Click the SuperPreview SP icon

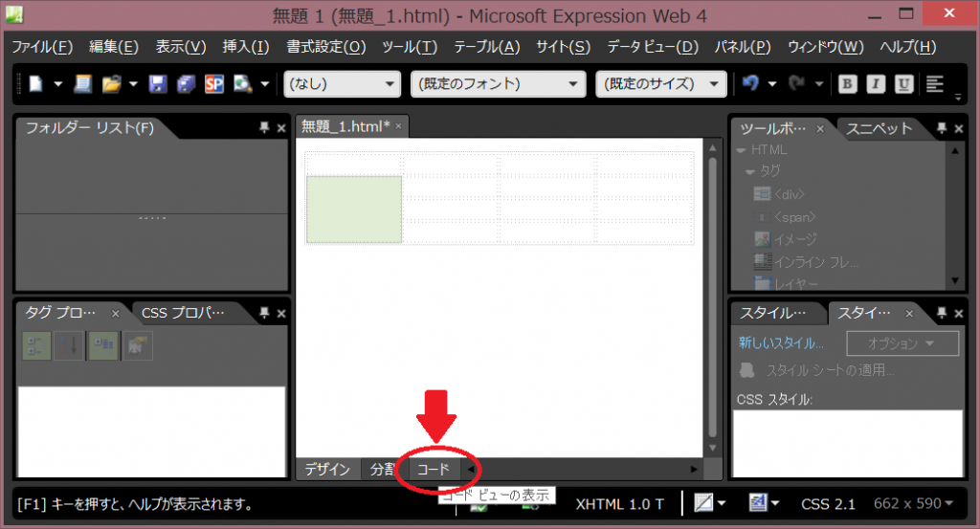(213, 83)
